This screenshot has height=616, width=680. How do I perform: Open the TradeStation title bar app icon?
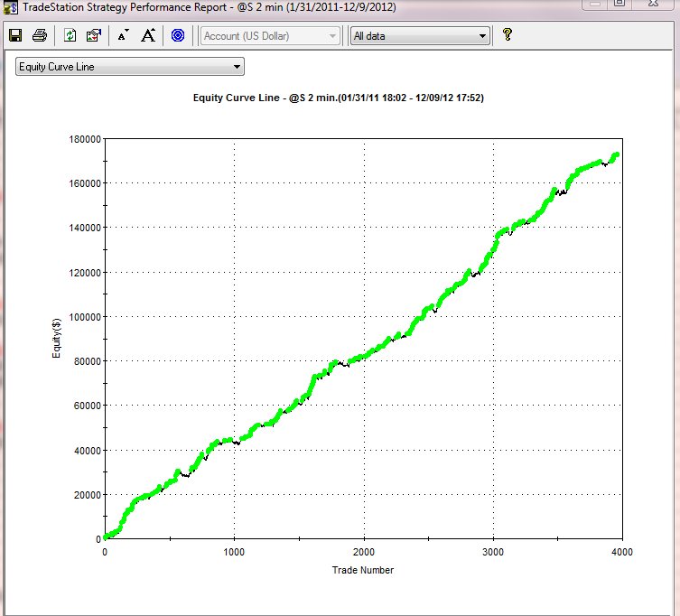(10, 7)
